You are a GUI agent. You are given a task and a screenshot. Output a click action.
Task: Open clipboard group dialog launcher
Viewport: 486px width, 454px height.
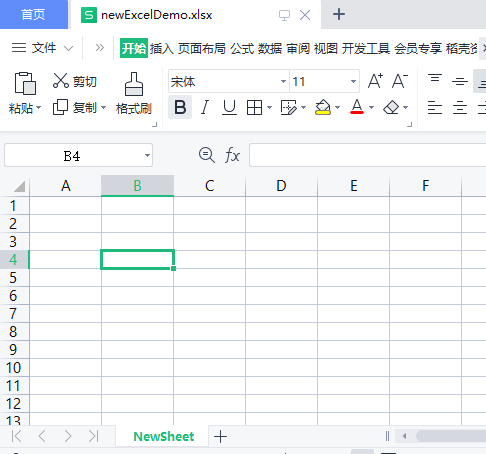155,125
